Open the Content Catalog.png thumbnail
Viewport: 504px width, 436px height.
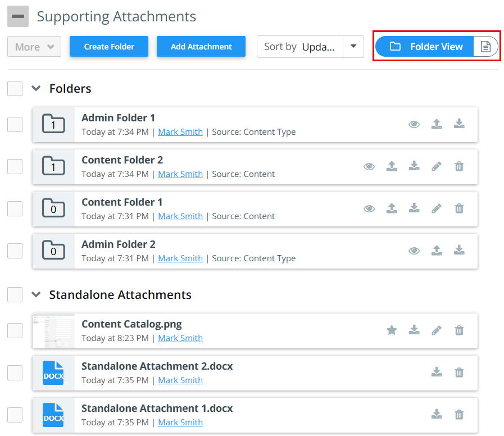(x=53, y=330)
